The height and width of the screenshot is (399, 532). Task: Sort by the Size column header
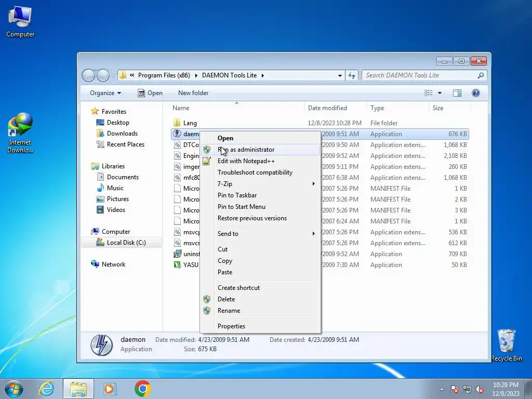(450, 108)
